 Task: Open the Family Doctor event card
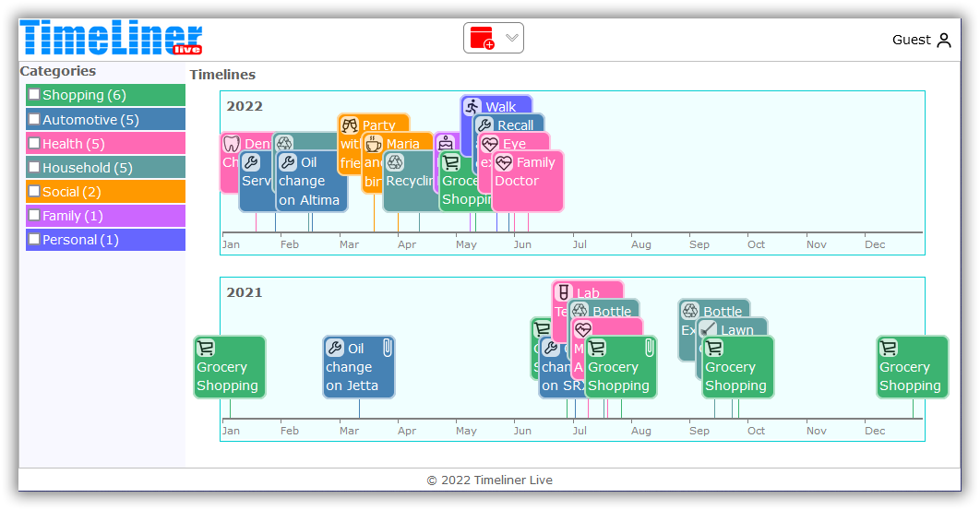coord(528,182)
